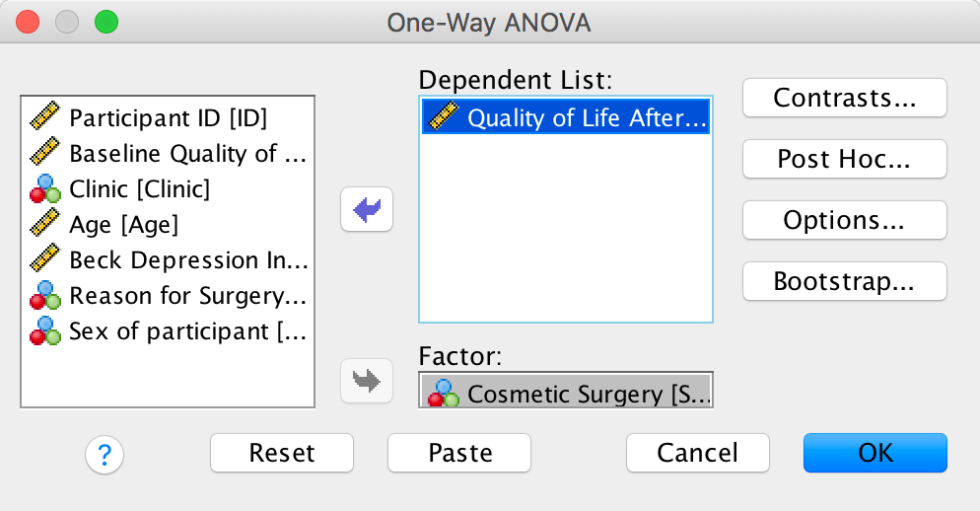Open the Options dialog
980x511 pixels.
(844, 220)
